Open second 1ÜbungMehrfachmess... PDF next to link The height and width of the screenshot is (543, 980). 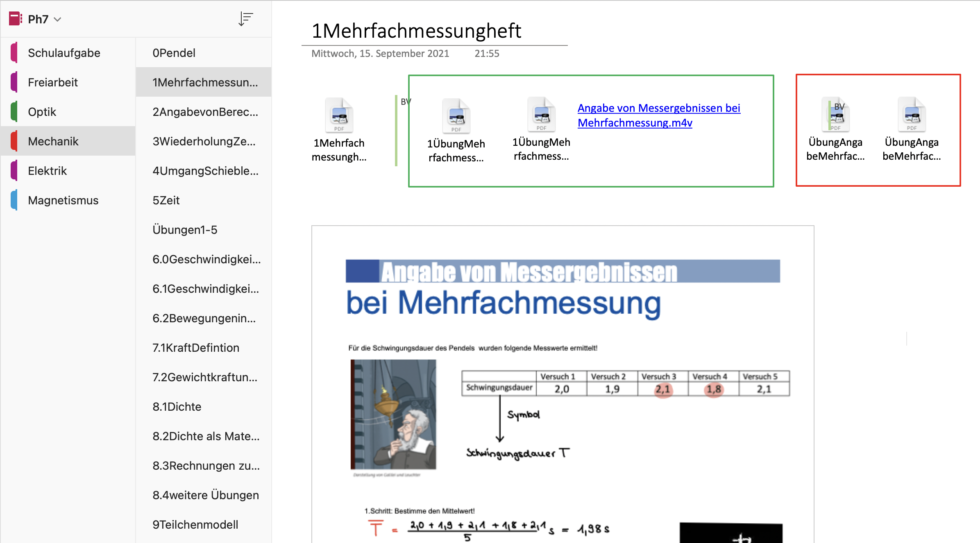(x=541, y=115)
